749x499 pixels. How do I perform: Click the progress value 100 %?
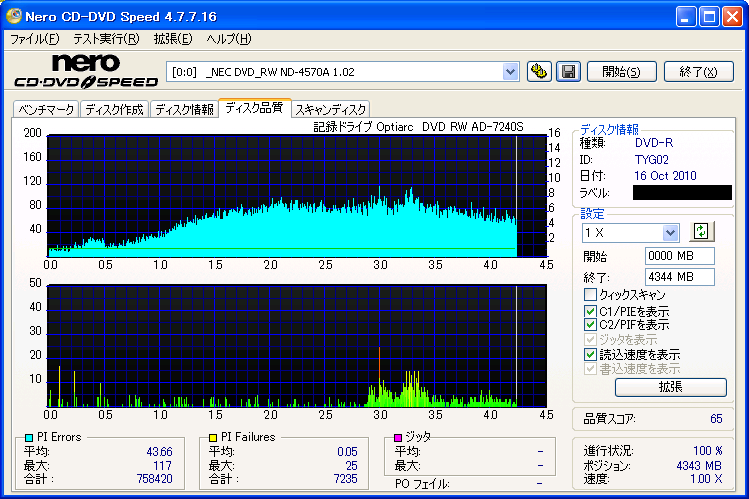[x=707, y=451]
